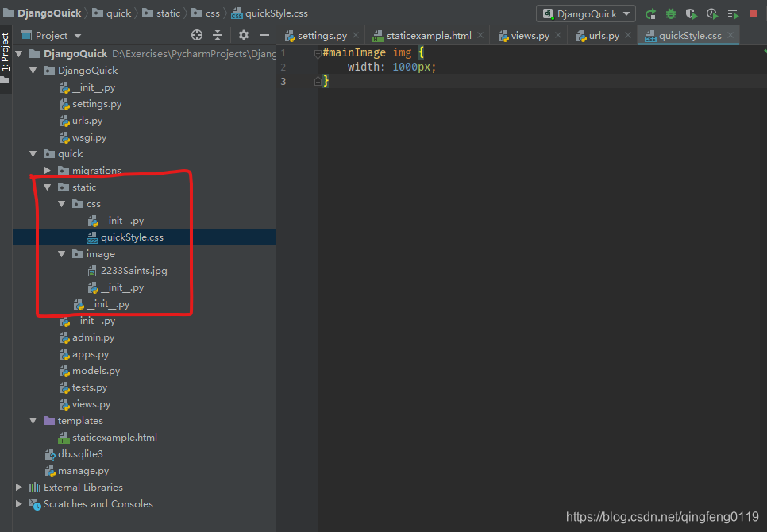Click the static breadcrumb in navigation bar
Image resolution: width=767 pixels, height=532 pixels.
click(x=161, y=13)
